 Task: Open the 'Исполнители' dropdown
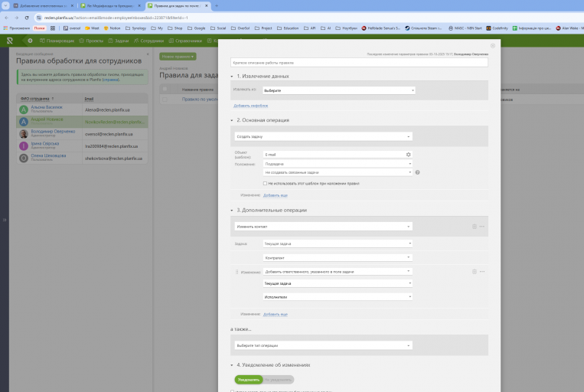[x=338, y=297]
